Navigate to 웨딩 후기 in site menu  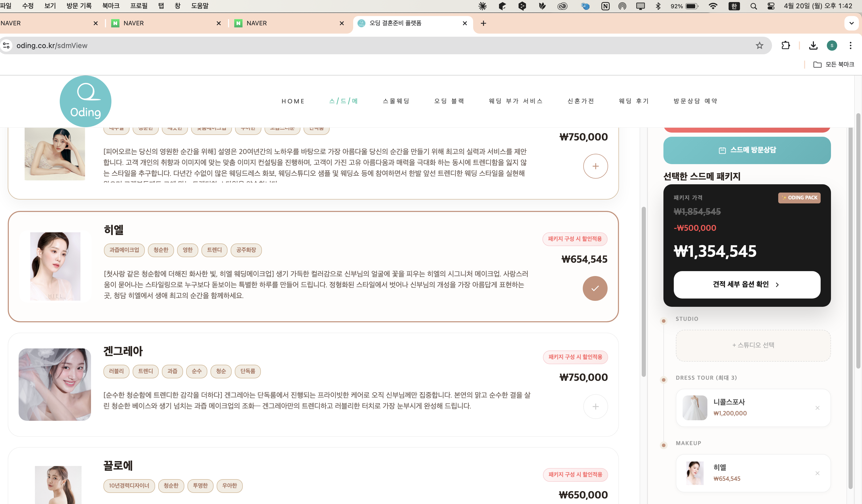click(x=633, y=101)
